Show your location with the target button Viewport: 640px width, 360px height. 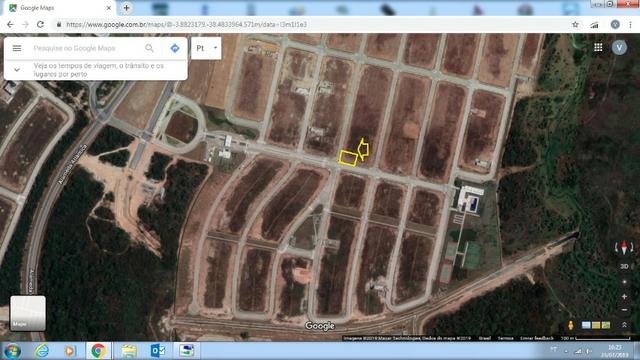pos(624,282)
